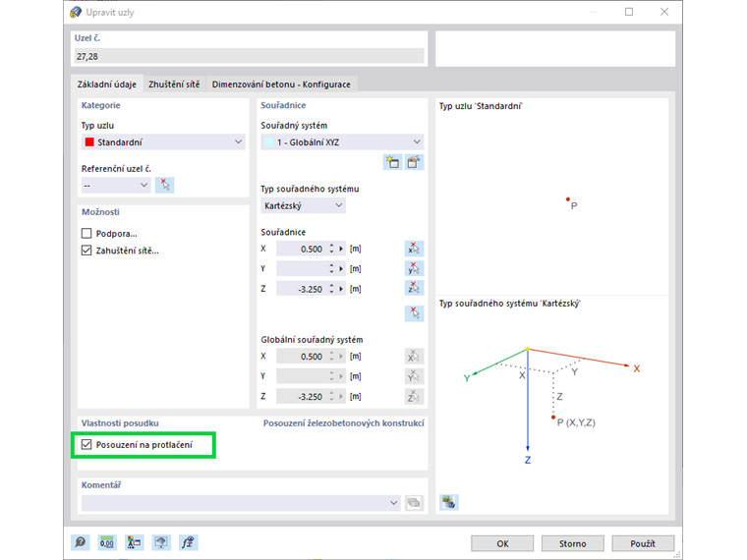The width and height of the screenshot is (747, 560).
Task: Expand the Referenční uzel č. dropdown
Action: pyautogui.click(x=116, y=185)
